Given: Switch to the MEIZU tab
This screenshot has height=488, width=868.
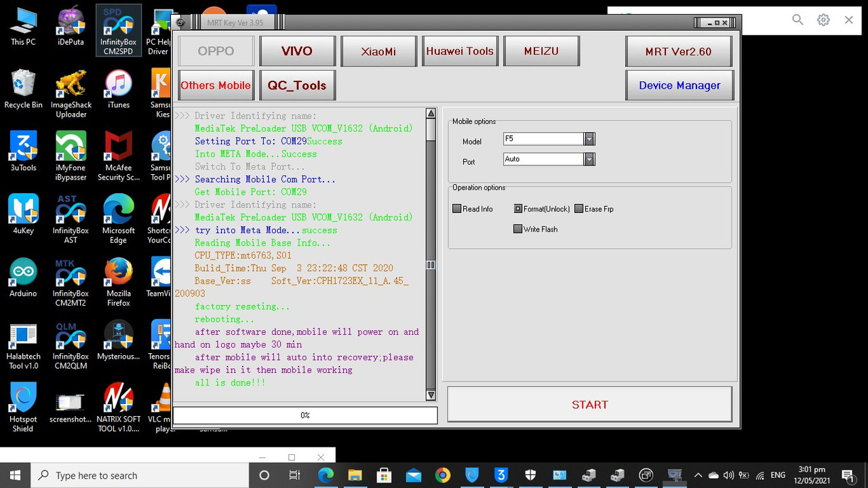Looking at the screenshot, I should tap(541, 51).
